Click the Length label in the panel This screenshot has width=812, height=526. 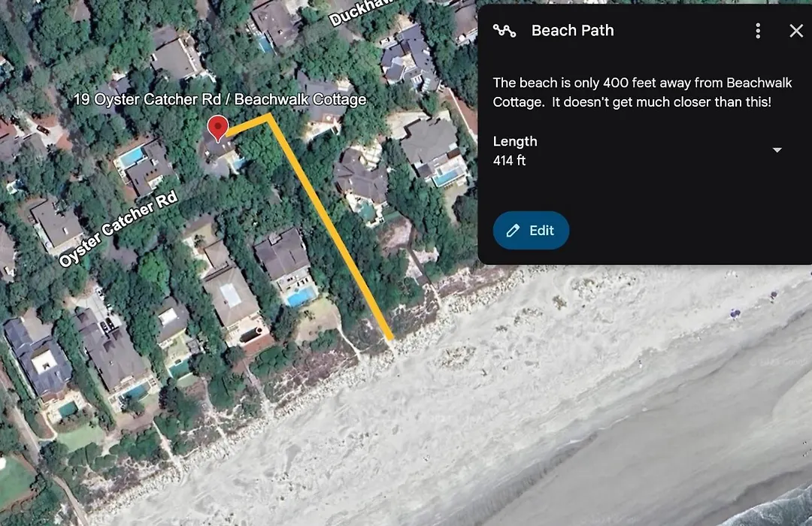515,141
